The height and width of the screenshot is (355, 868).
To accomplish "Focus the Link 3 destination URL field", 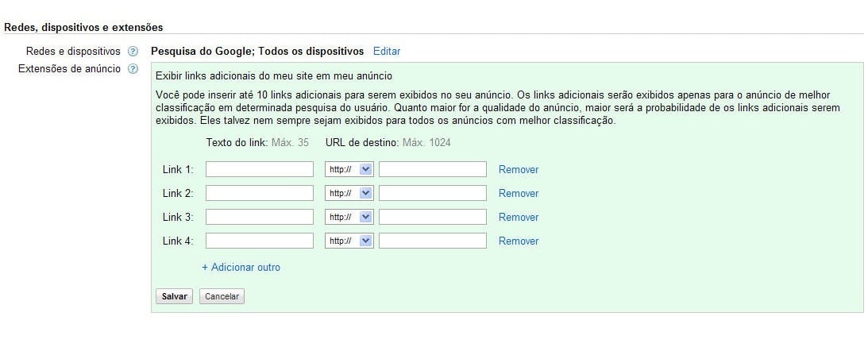I will pyautogui.click(x=433, y=217).
